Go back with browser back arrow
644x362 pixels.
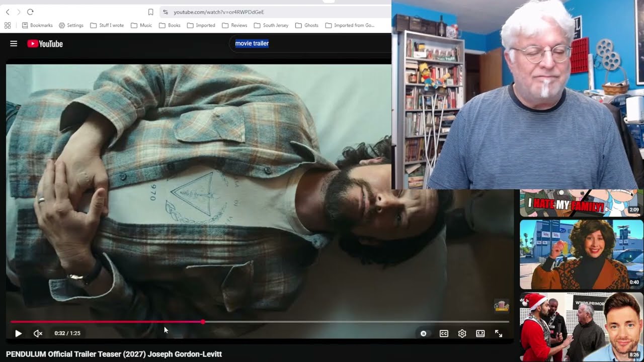coord(8,12)
